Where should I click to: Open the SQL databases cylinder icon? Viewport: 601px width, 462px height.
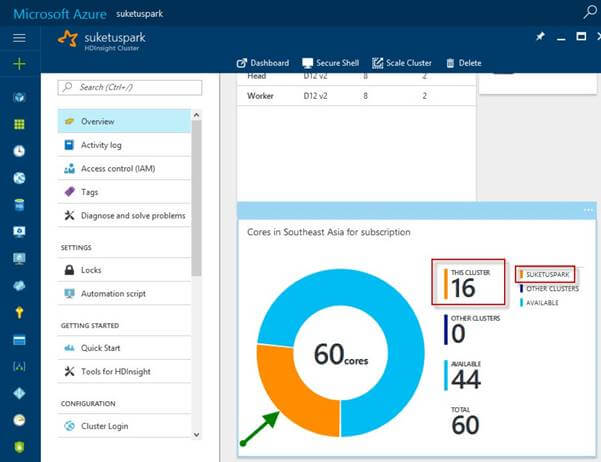[19, 205]
